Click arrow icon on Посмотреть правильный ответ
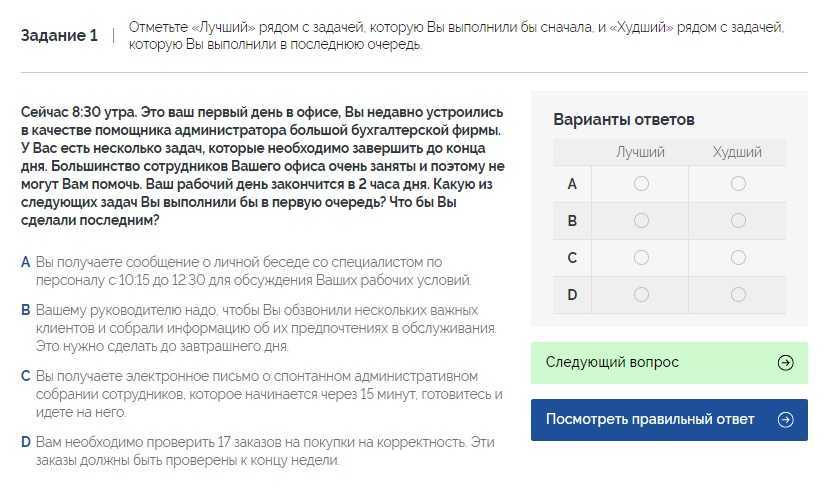The width and height of the screenshot is (827, 500). click(x=786, y=420)
